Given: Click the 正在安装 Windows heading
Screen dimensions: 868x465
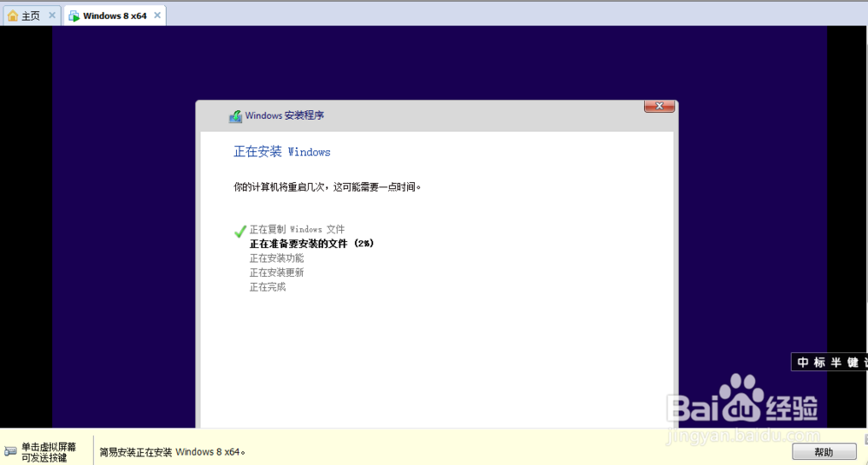Looking at the screenshot, I should point(282,152).
